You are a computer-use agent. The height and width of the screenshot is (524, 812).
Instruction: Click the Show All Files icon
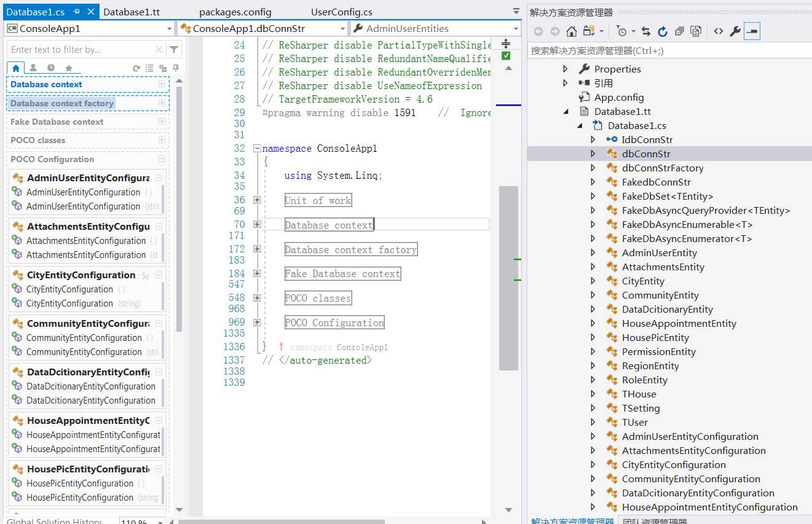[x=696, y=31]
